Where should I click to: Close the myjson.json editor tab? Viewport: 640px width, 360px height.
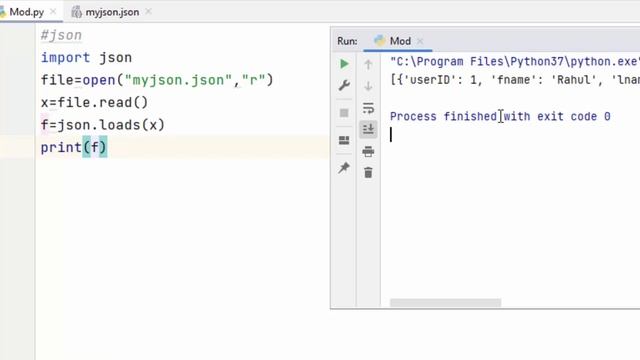pos(149,12)
